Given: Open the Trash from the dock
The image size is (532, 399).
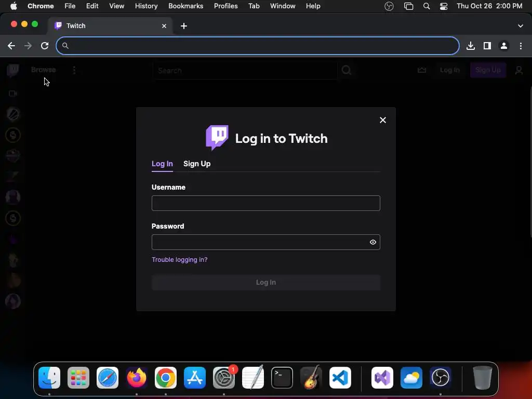Looking at the screenshot, I should (x=483, y=378).
